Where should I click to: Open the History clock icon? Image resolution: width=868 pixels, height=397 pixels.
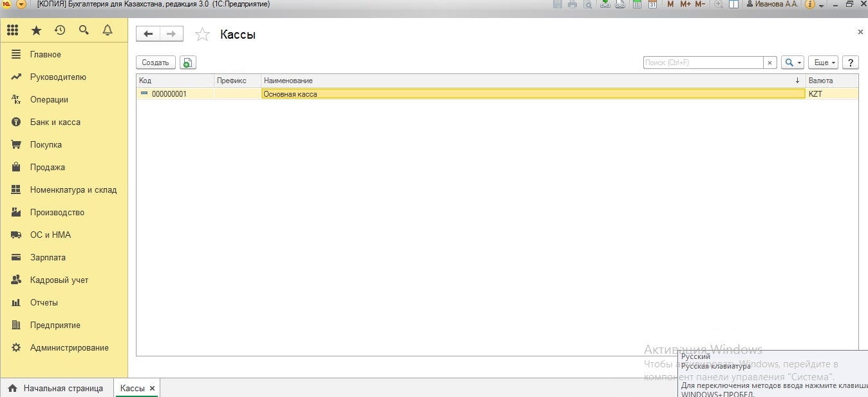point(60,30)
